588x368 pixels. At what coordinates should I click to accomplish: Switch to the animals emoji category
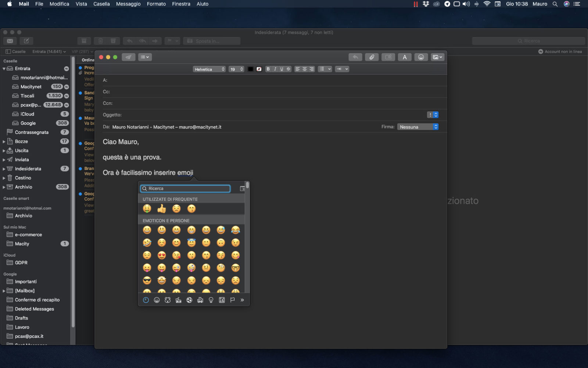tap(168, 300)
